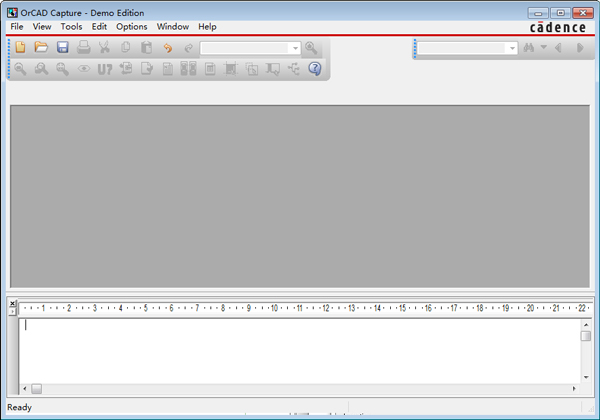Open the File menu

click(17, 27)
